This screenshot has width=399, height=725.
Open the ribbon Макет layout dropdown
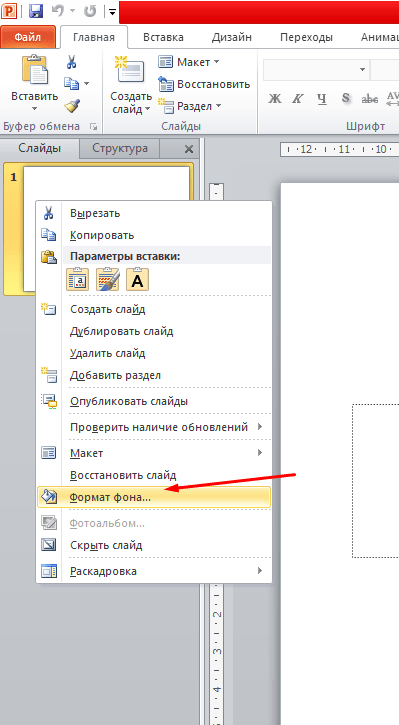click(x=189, y=61)
